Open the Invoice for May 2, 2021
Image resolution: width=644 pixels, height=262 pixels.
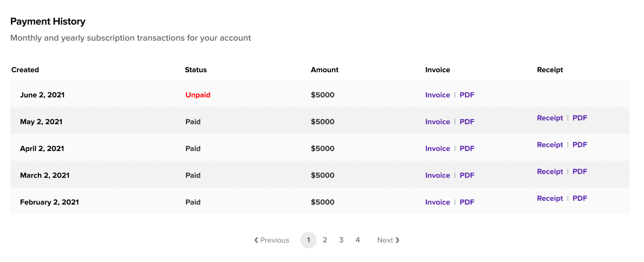438,121
